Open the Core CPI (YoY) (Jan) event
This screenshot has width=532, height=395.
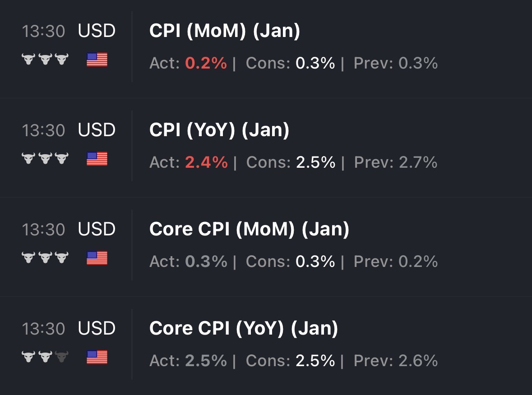[x=244, y=329]
